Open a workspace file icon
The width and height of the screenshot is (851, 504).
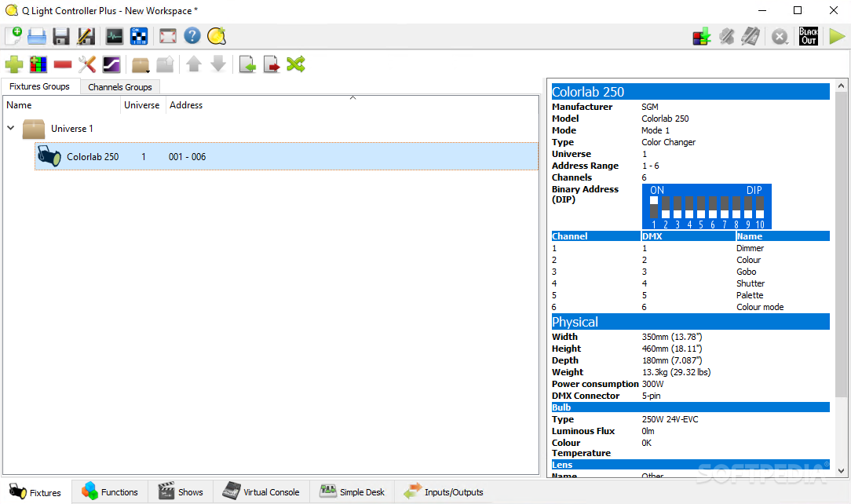pyautogui.click(x=37, y=36)
